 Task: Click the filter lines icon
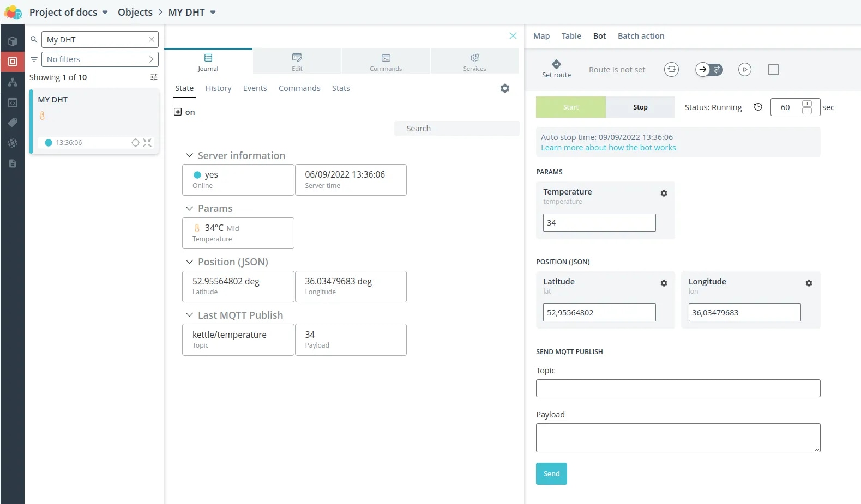34,59
